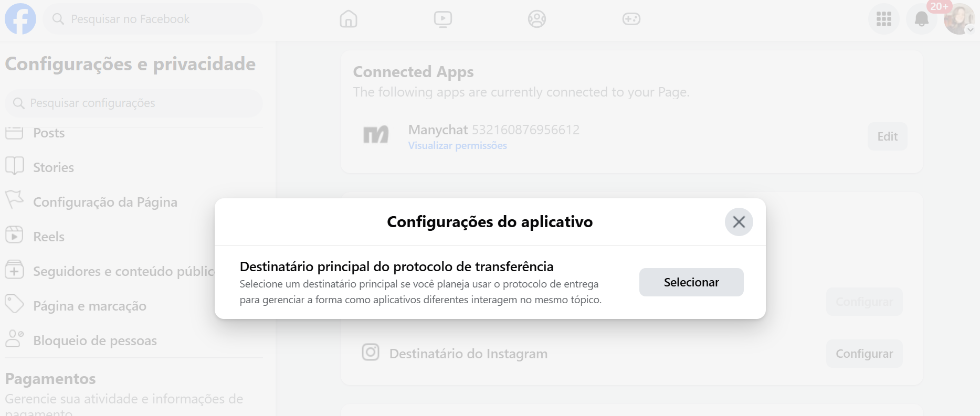The width and height of the screenshot is (980, 416).
Task: Click the Pesquisar no Facebook search box
Action: coord(153,19)
